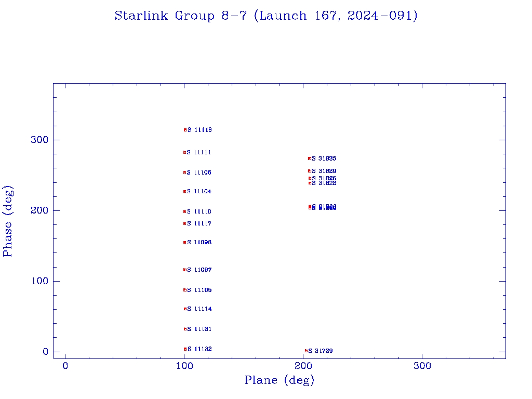The width and height of the screenshot is (532, 399).
Task: Click the red marker beside S 31835
Action: (310, 158)
